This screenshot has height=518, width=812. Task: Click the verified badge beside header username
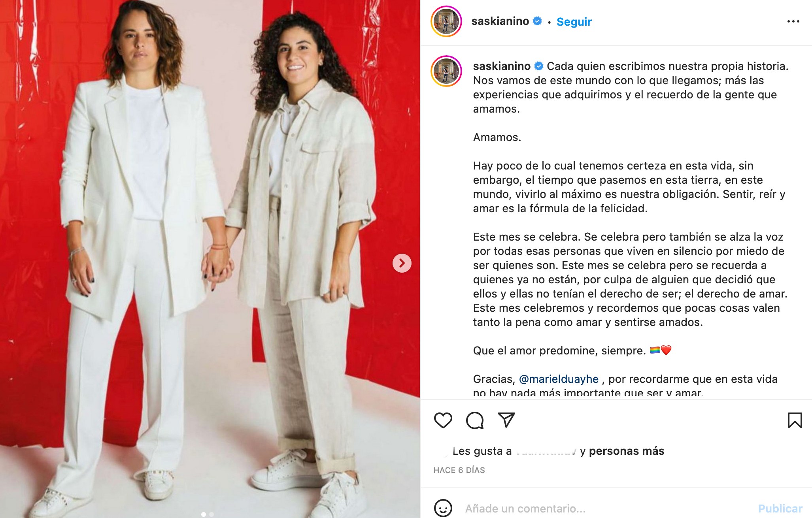coord(537,21)
